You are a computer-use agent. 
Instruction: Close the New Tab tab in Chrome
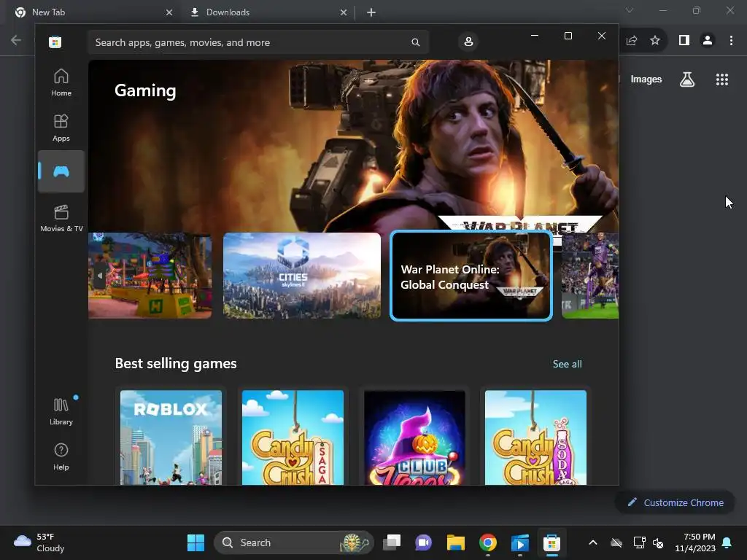click(169, 12)
